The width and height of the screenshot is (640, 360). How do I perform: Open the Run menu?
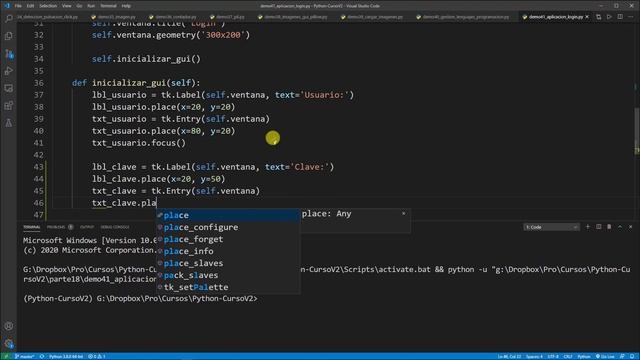[91, 6]
